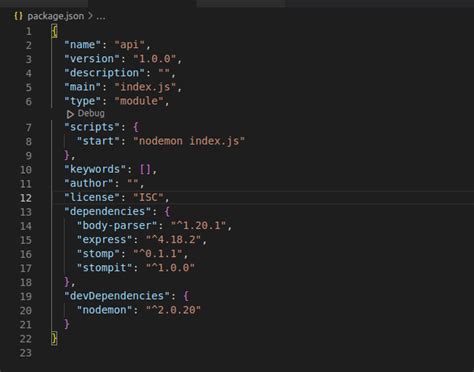The height and width of the screenshot is (372, 474).
Task: Click the "^1.0.0" value on line 17
Action: click(170, 268)
